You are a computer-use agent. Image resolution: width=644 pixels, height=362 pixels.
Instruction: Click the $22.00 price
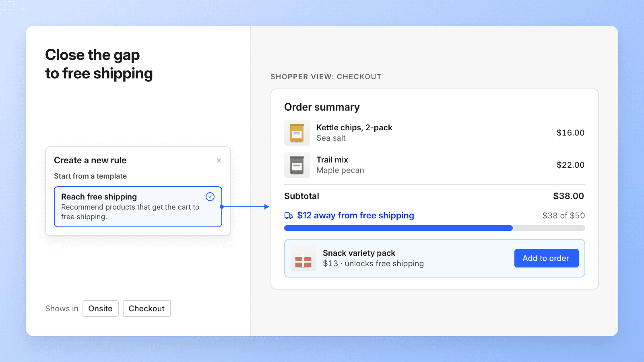570,165
